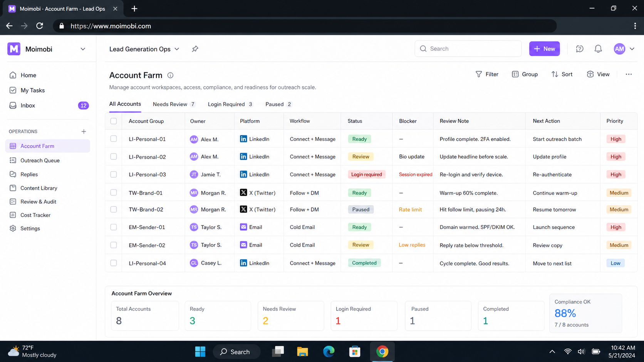
Task: Focus the top Search field
Action: pyautogui.click(x=468, y=49)
